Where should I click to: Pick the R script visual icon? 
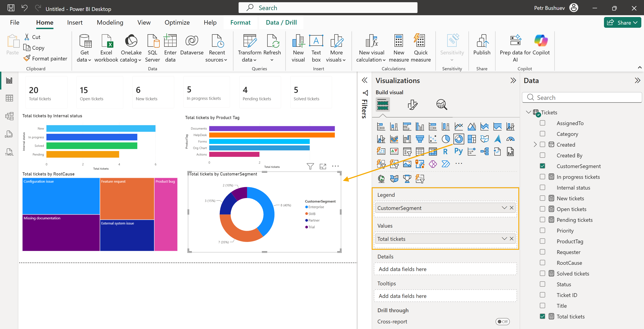[x=445, y=151]
